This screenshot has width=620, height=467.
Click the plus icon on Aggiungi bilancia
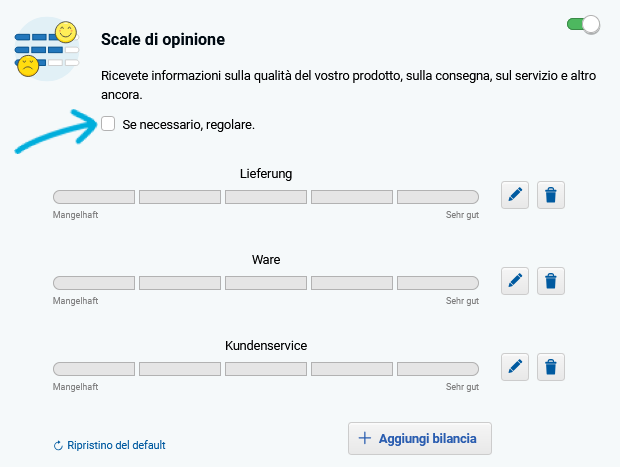pyautogui.click(x=365, y=438)
